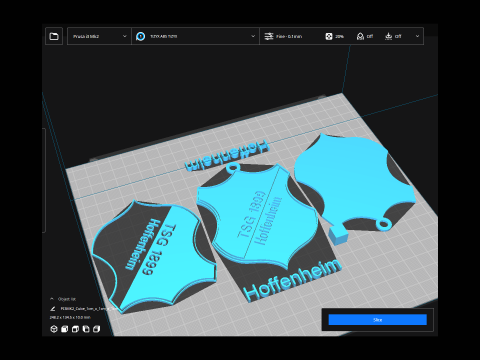Click the blue filament spool icon
480x360 pixels.
140,36
